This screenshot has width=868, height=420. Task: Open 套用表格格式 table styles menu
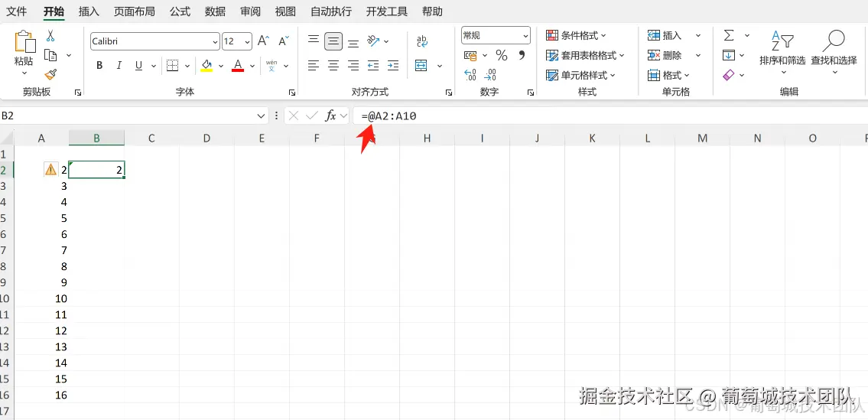tap(585, 55)
